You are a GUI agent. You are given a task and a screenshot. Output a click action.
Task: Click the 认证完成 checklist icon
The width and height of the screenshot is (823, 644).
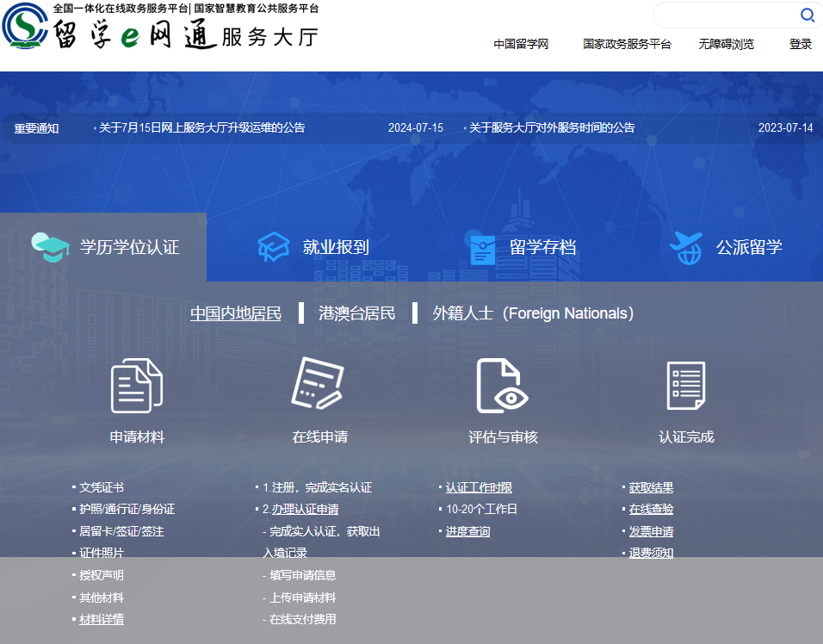686,386
